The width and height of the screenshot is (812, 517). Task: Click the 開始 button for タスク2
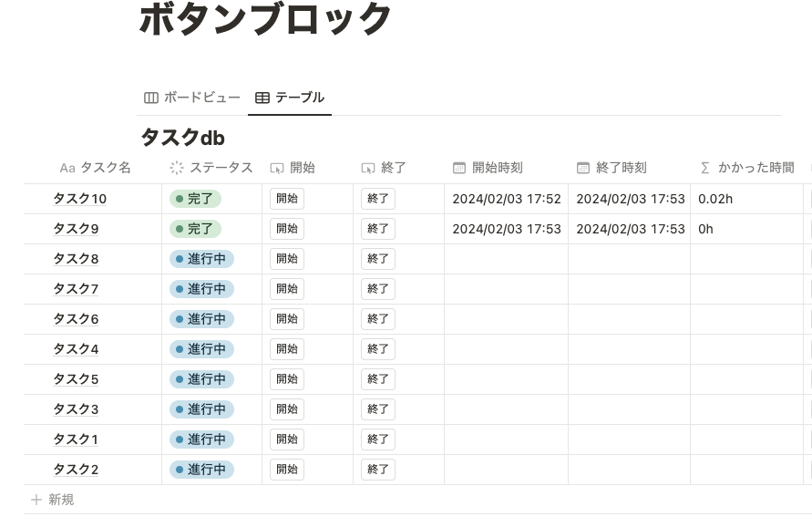pos(287,469)
